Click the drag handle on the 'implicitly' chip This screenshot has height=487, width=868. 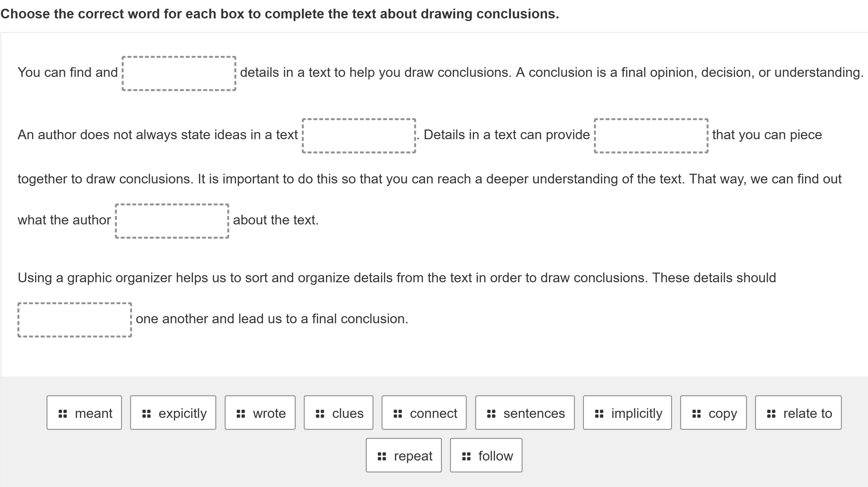pyautogui.click(x=599, y=413)
